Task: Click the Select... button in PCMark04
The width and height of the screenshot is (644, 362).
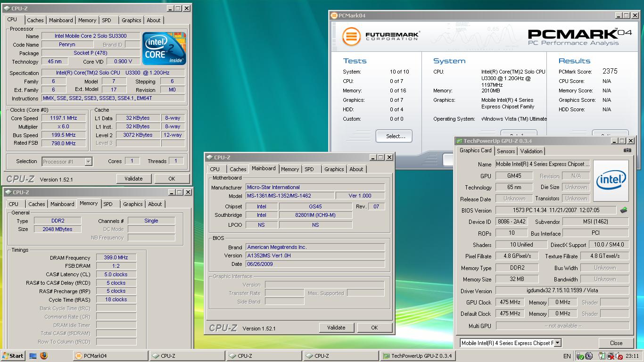Action: click(x=394, y=136)
